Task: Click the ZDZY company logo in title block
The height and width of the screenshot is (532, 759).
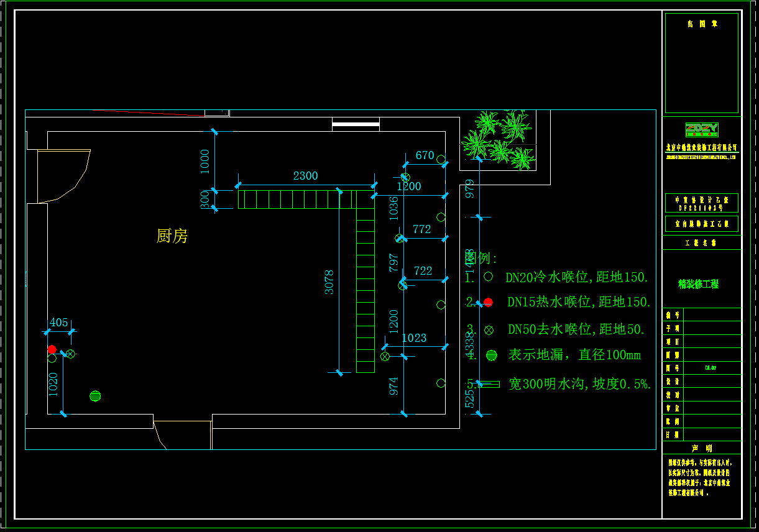Action: [701, 130]
